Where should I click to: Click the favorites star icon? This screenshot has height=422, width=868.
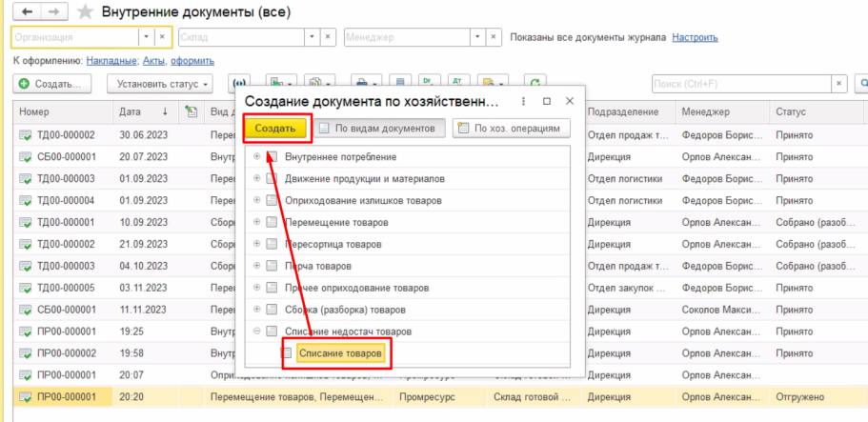tap(85, 12)
